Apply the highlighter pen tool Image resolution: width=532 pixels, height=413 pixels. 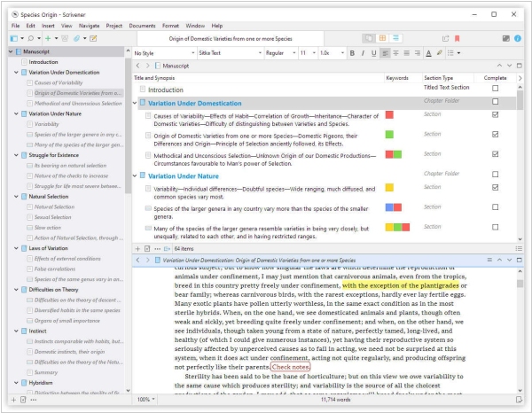[440, 53]
